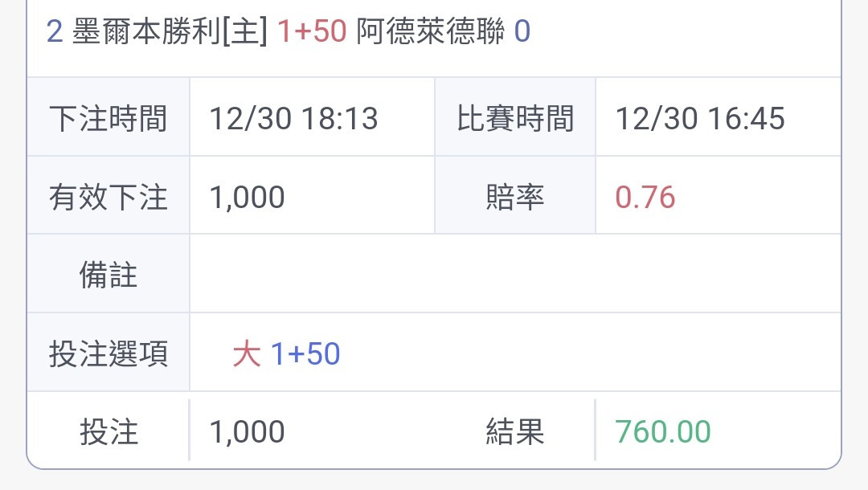868x490 pixels.
Task: Click the match title 墨爾本勝利 vs 阿德萊德聯
Action: [289, 31]
